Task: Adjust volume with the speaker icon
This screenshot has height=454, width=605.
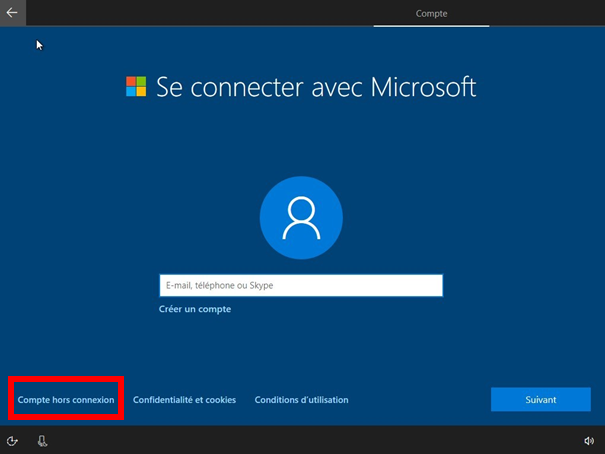Action: [x=589, y=440]
